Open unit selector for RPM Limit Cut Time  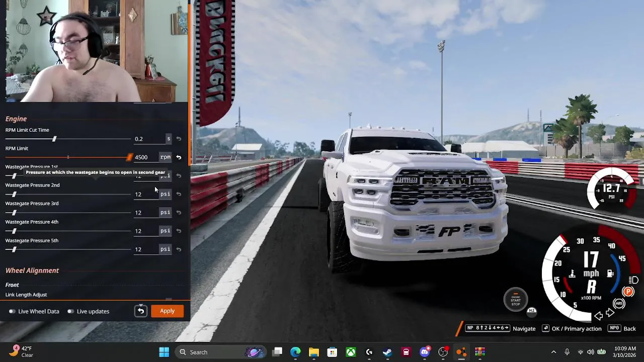point(169,139)
